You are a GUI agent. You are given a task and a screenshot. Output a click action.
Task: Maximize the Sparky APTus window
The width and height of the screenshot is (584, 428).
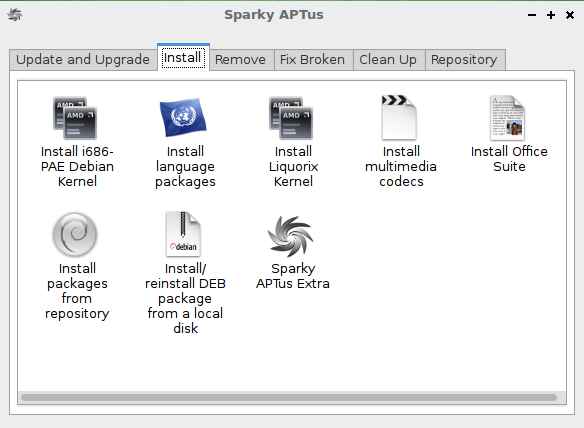tap(551, 15)
